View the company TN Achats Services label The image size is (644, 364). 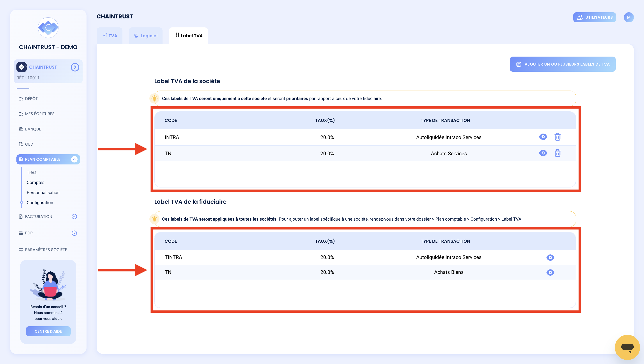(x=543, y=153)
